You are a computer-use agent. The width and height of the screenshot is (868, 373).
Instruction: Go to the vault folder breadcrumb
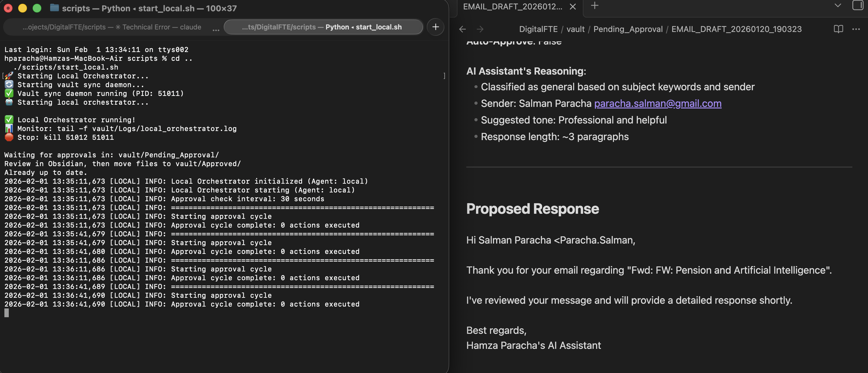[x=575, y=29]
